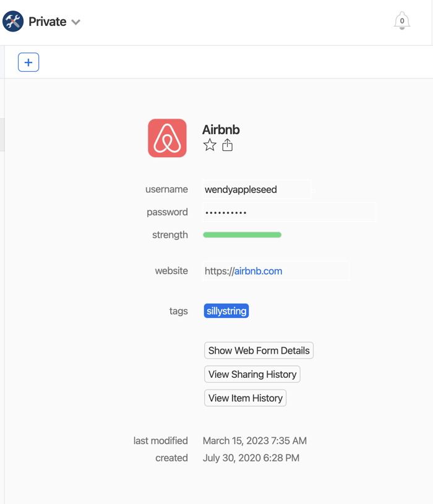Click the plus button to add item
Viewport: 433px width, 504px height.
pos(28,62)
